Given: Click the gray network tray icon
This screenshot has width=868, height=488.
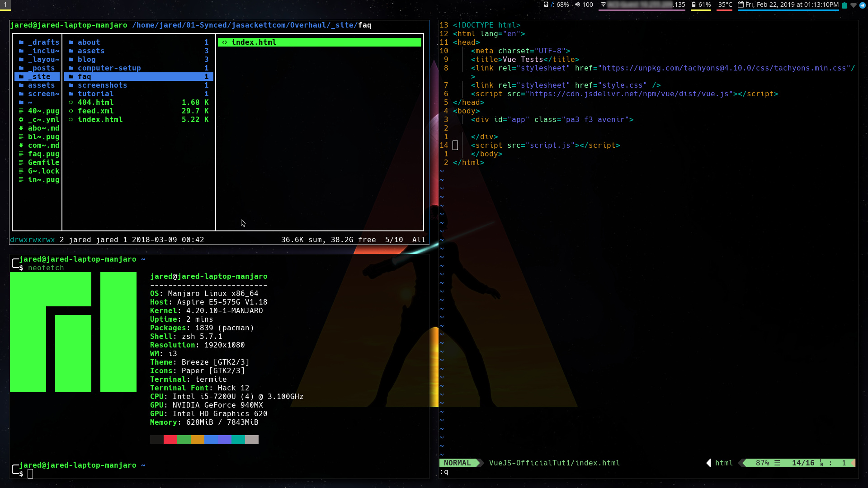Looking at the screenshot, I should (854, 5).
